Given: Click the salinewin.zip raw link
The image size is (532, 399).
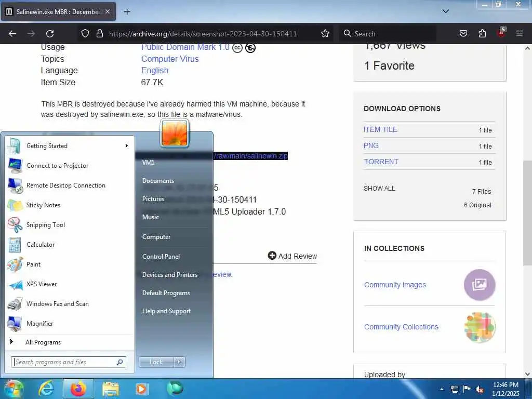Looking at the screenshot, I should click(250, 156).
